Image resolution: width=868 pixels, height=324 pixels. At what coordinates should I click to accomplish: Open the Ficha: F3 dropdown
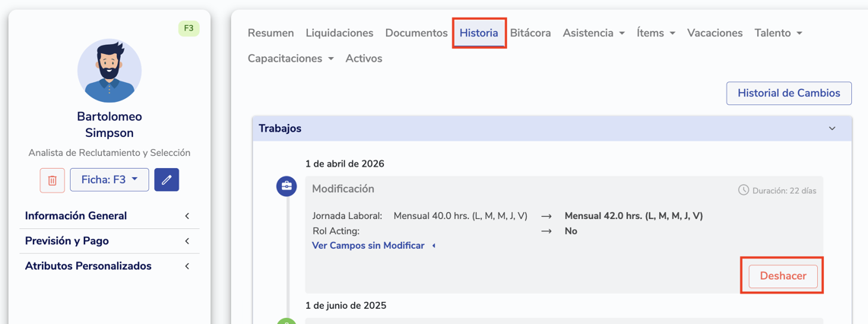(109, 180)
